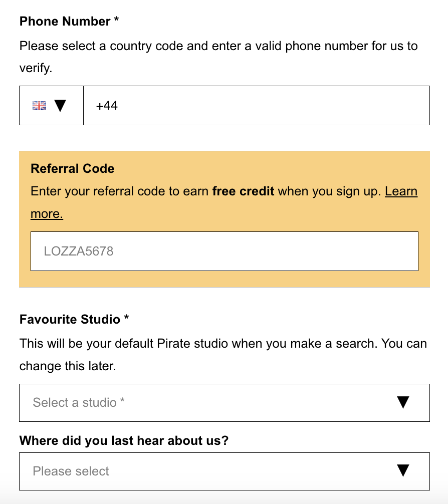The width and height of the screenshot is (448, 504).
Task: Click the 'Phone Number *' label
Action: [69, 21]
